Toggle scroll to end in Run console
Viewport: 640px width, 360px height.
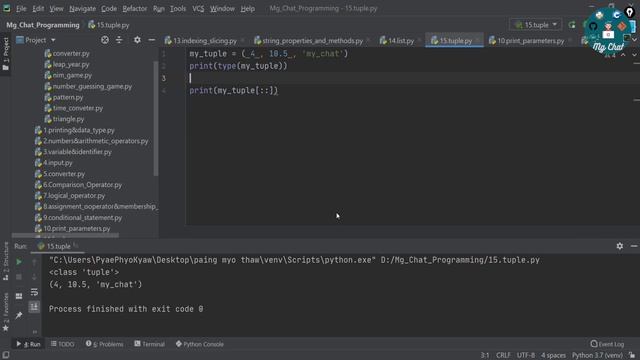(x=34, y=307)
